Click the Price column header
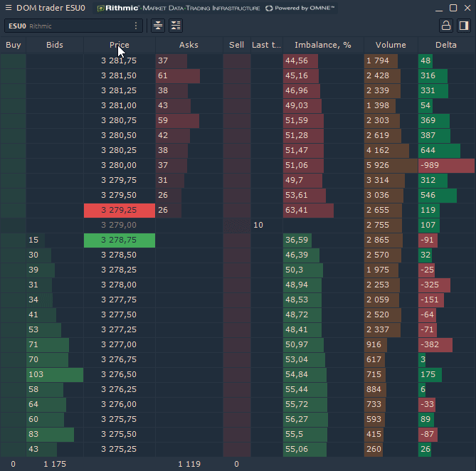Image resolution: width=476 pixels, height=471 pixels. pyautogui.click(x=120, y=45)
